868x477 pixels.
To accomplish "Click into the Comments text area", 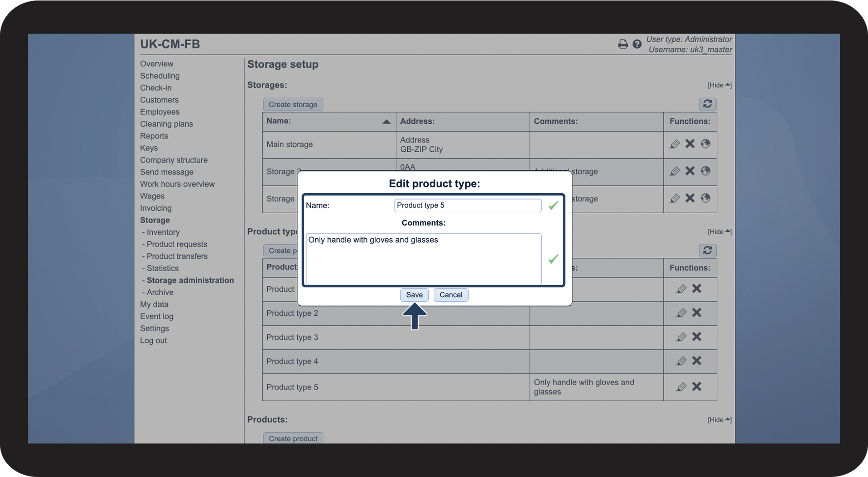I will coord(423,259).
